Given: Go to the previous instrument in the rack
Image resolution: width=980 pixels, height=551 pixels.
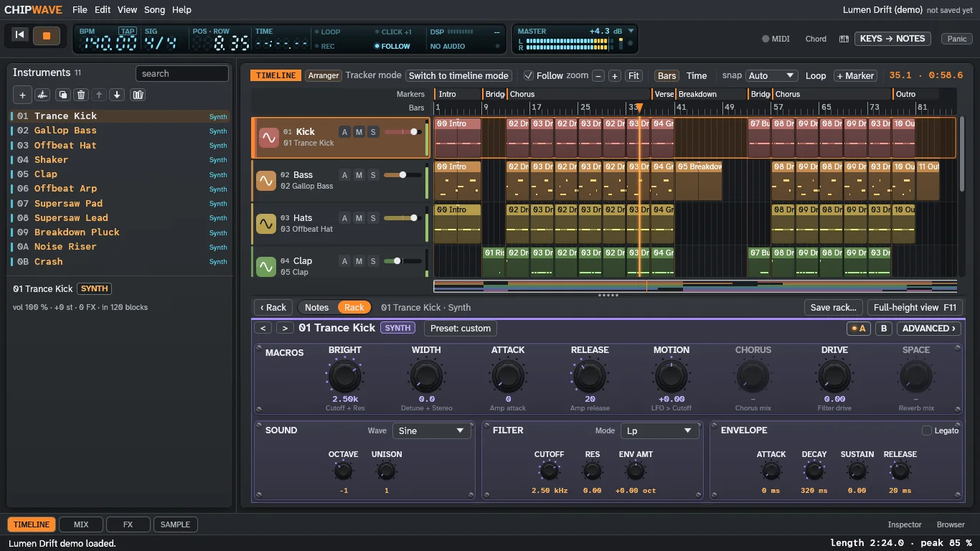Looking at the screenshot, I should [x=263, y=328].
